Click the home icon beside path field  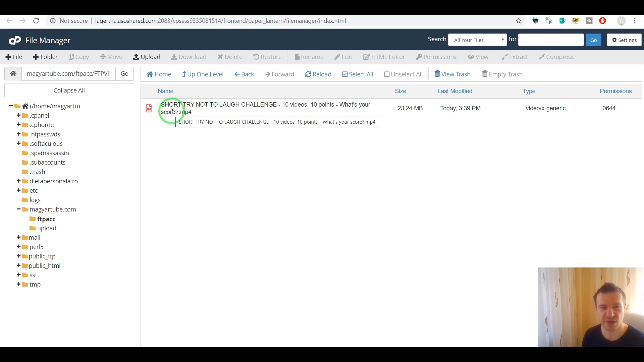pyautogui.click(x=13, y=74)
